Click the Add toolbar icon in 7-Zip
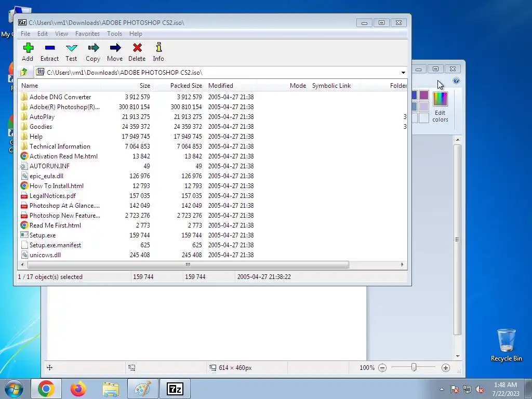 (x=28, y=52)
